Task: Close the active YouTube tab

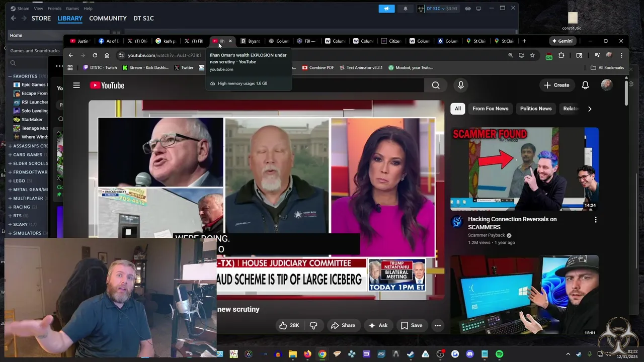Action: [230, 41]
